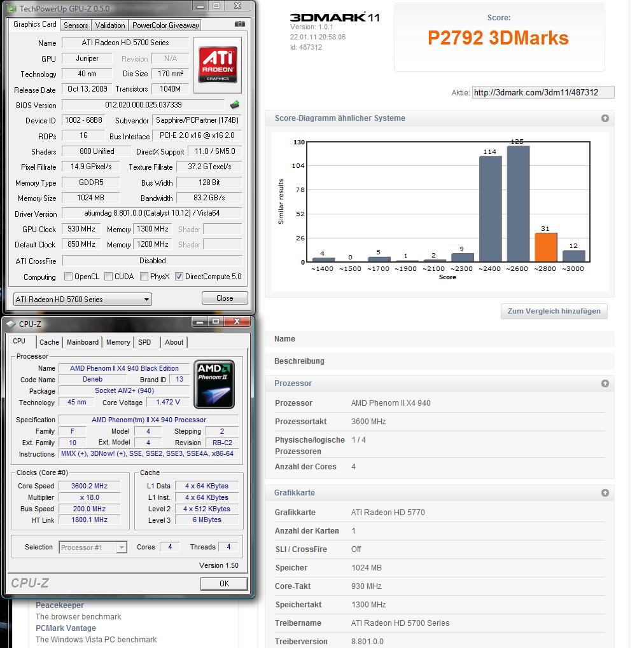Click the Level 3 6 MBytes value

click(207, 520)
